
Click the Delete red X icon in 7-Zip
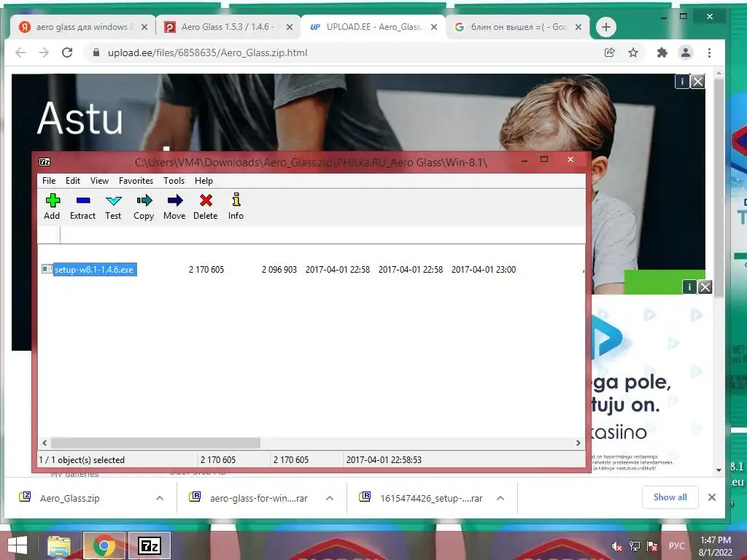coord(205,200)
